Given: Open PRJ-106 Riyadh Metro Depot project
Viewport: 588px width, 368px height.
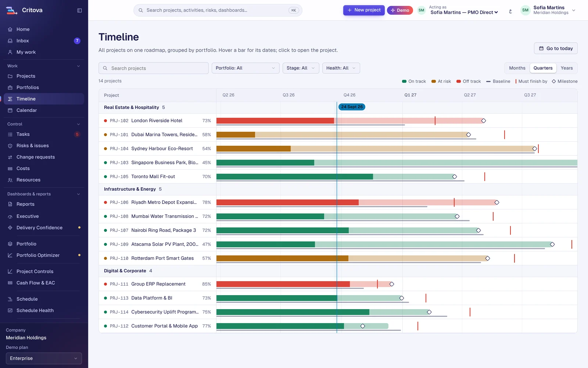Looking at the screenshot, I should pos(157,202).
